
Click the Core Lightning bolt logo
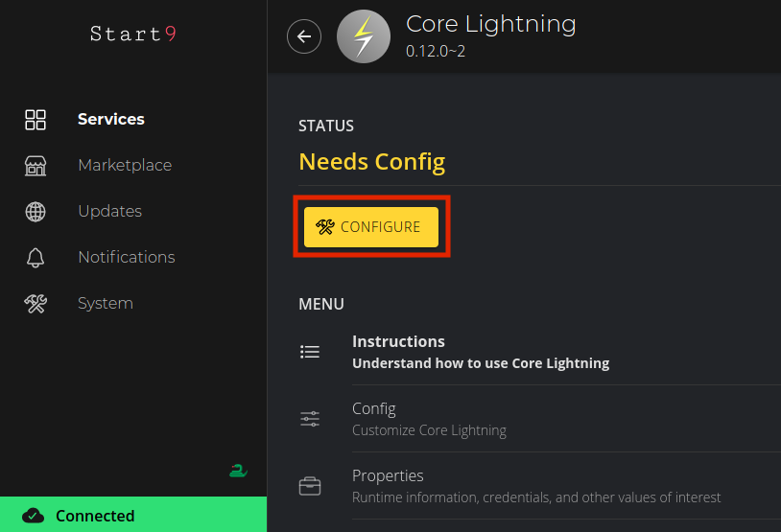click(x=364, y=37)
